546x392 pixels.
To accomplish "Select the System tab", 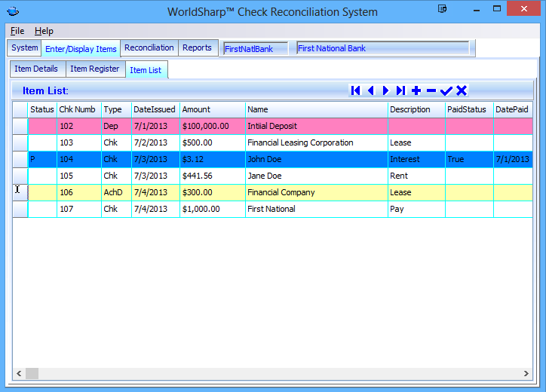I will click(25, 47).
